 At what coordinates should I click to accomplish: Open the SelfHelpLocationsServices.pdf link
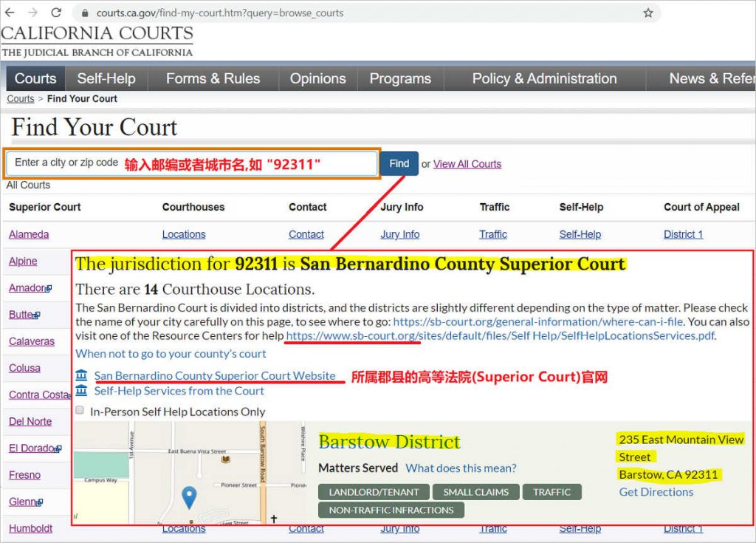pyautogui.click(x=501, y=336)
